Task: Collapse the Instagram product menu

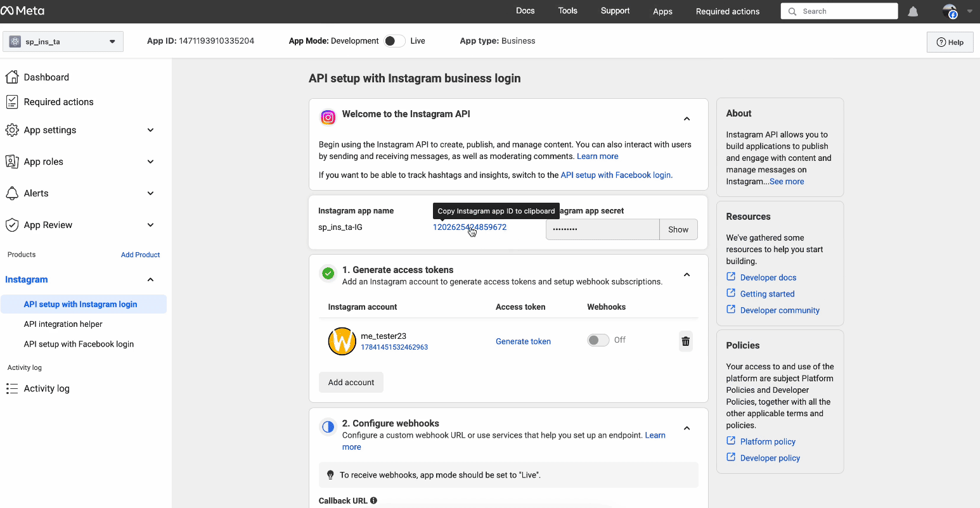Action: (x=150, y=279)
